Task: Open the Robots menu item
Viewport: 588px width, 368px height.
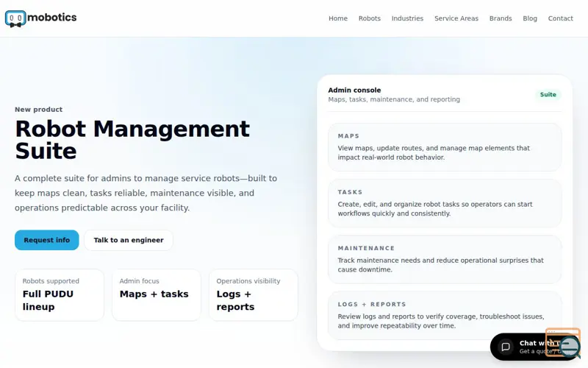Action: (x=370, y=18)
